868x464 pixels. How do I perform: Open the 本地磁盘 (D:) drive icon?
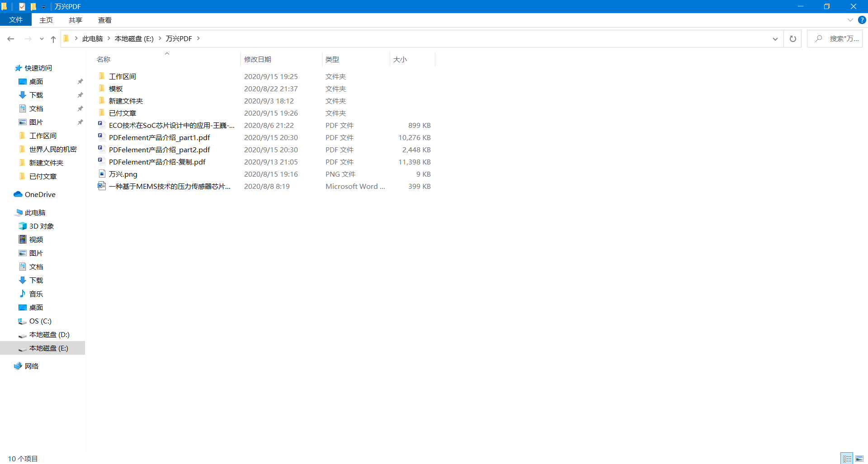coord(23,335)
